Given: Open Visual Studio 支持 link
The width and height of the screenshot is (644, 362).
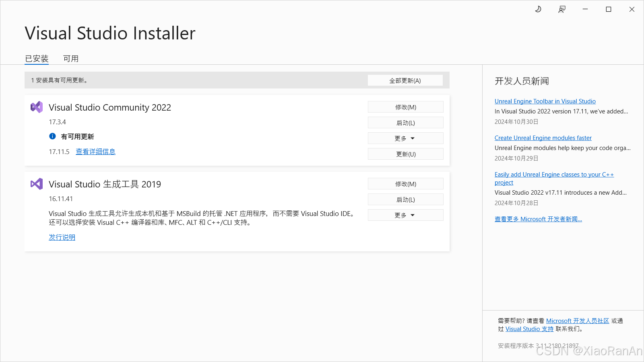Looking at the screenshot, I should pyautogui.click(x=530, y=329).
